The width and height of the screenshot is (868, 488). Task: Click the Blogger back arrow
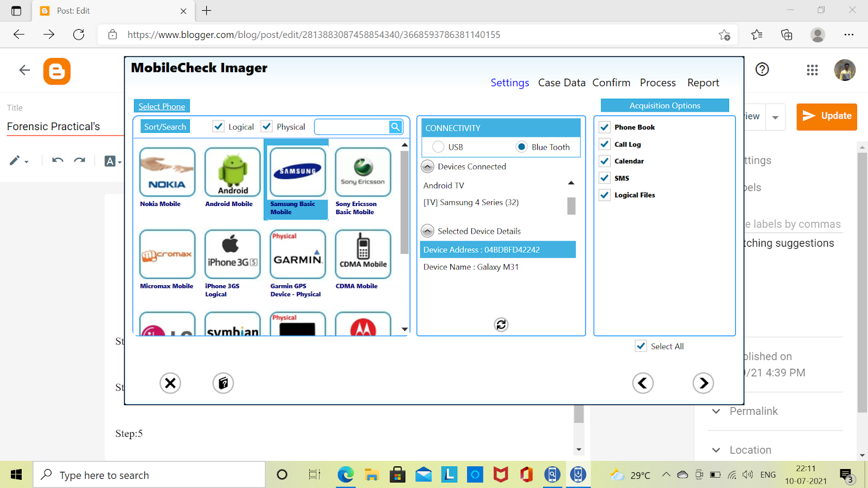24,70
